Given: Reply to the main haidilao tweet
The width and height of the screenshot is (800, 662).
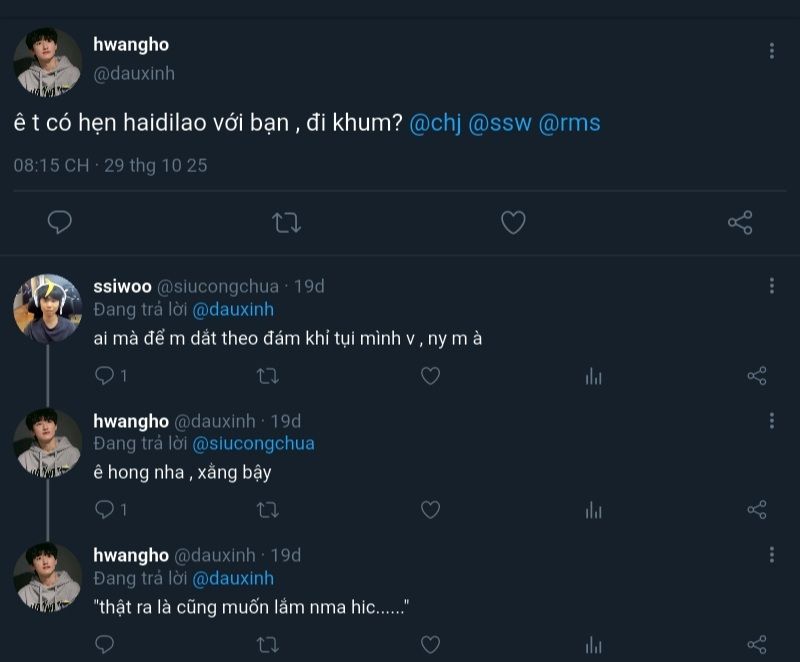Looking at the screenshot, I should pyautogui.click(x=60, y=222).
